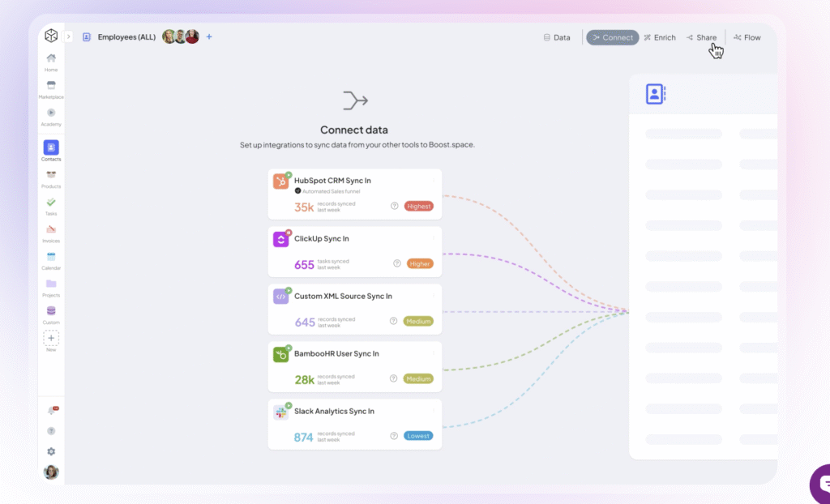
Task: Open the Flow tab
Action: click(x=747, y=37)
